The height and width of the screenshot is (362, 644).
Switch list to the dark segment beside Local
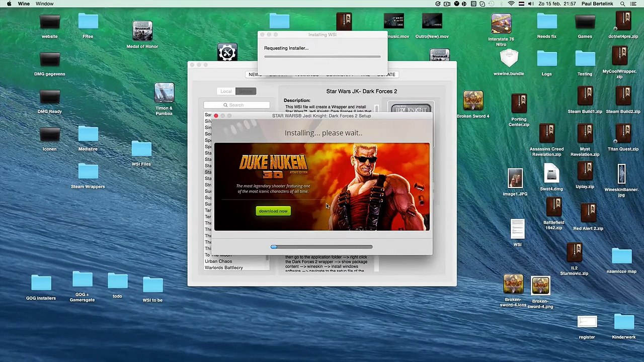[246, 91]
